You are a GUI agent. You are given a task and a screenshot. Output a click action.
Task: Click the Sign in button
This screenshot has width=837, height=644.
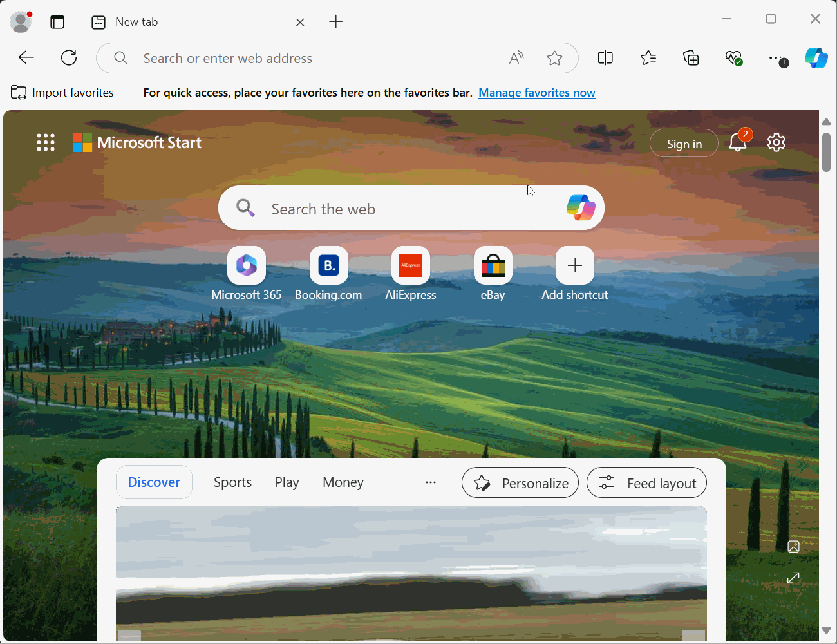[684, 144]
